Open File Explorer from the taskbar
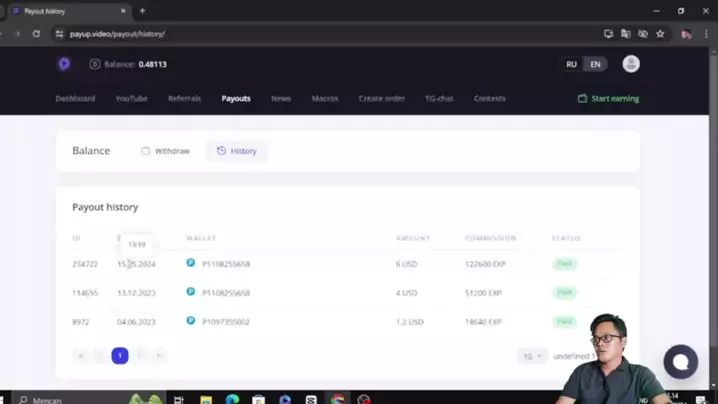The height and width of the screenshot is (404, 718). pos(206,399)
